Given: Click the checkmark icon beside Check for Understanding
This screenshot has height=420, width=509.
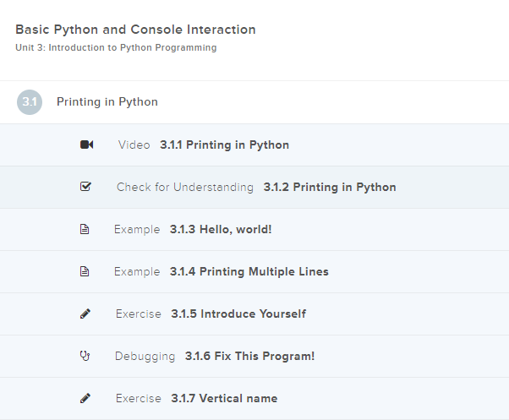Looking at the screenshot, I should pyautogui.click(x=85, y=187).
